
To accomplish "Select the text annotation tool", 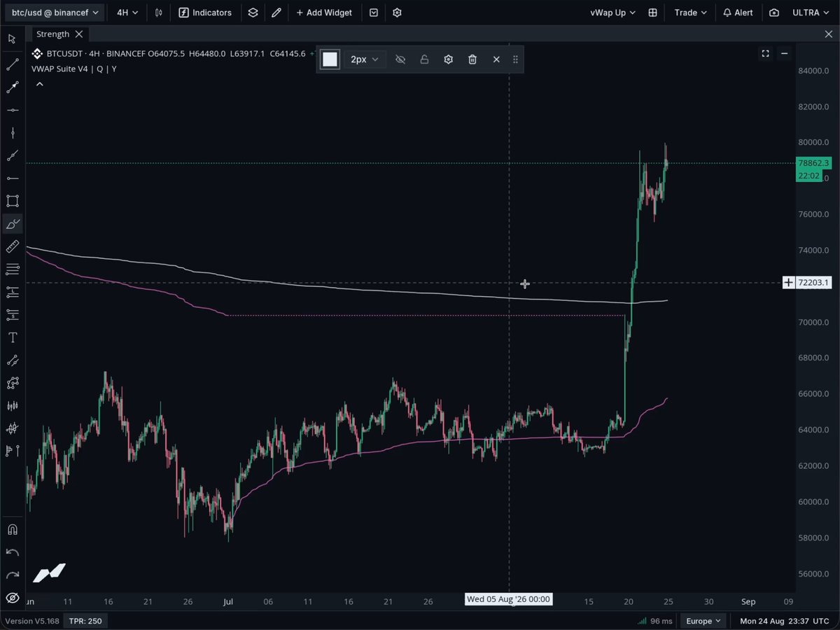I will (x=12, y=337).
